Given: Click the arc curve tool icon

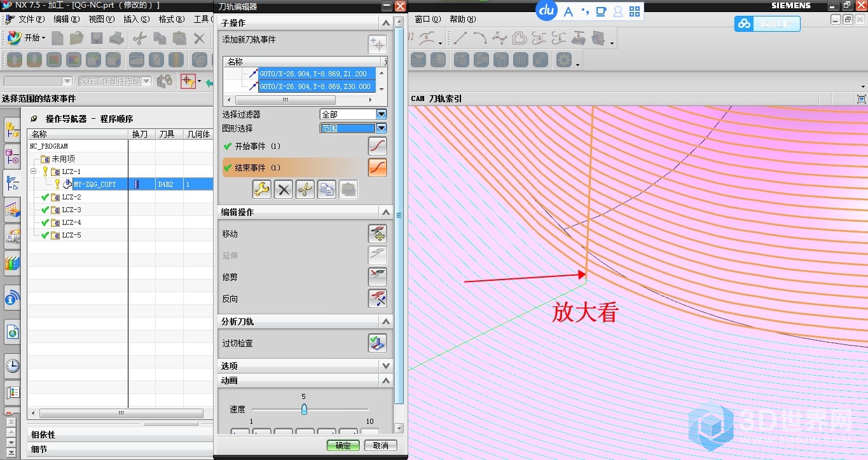Looking at the screenshot, I should 480,39.
